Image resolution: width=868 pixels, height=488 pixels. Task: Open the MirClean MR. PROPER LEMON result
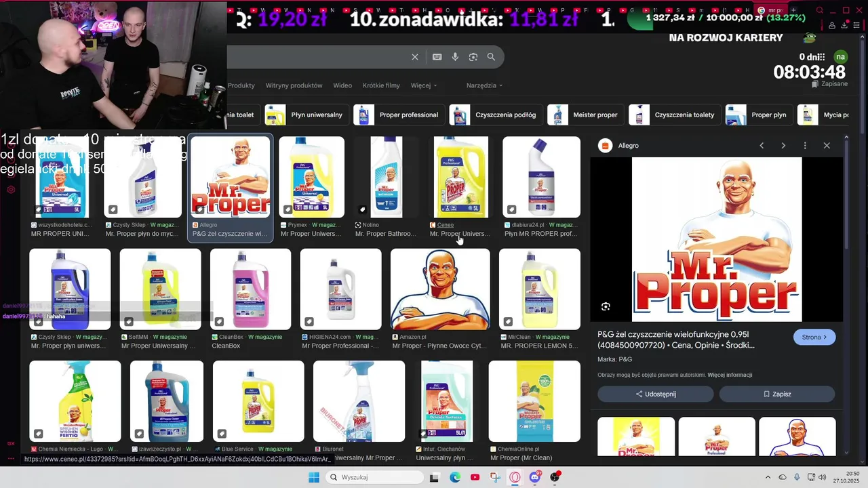click(x=540, y=289)
